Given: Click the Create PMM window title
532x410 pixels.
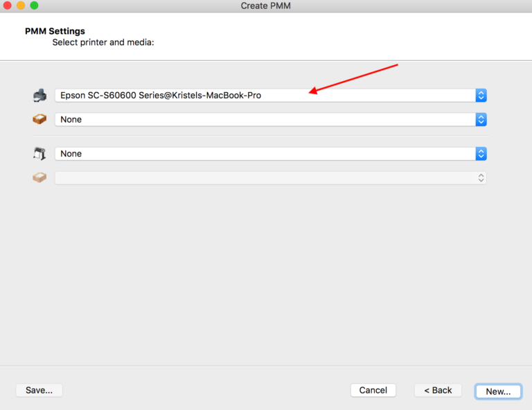Looking at the screenshot, I should point(266,6).
